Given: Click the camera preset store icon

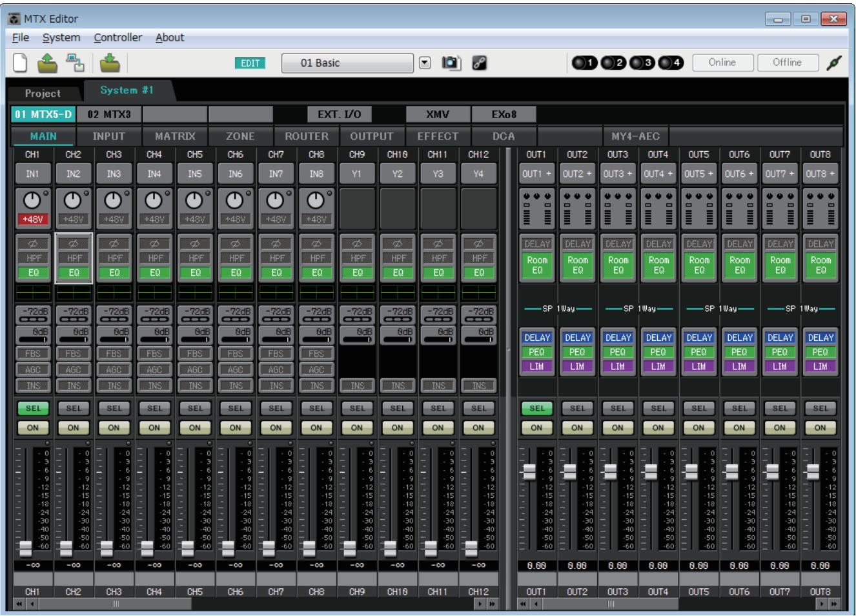Looking at the screenshot, I should pos(451,63).
